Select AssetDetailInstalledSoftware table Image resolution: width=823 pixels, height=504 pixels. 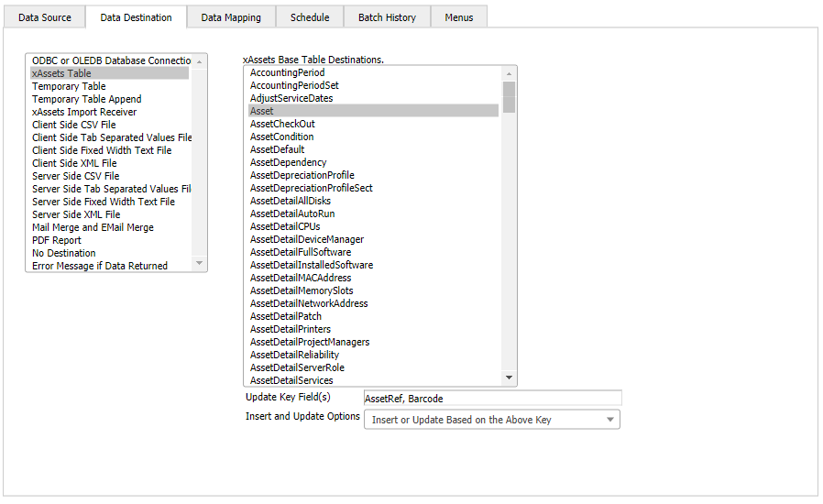coord(373,266)
